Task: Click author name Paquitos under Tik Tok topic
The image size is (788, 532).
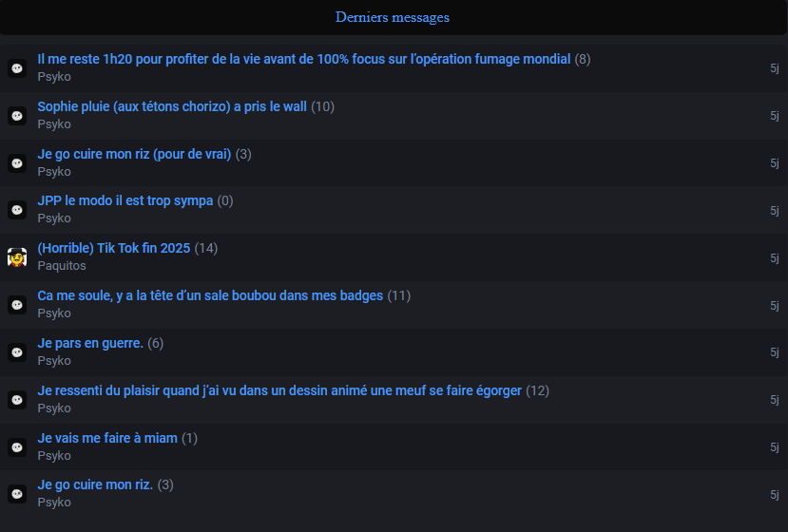Action: tap(62, 266)
